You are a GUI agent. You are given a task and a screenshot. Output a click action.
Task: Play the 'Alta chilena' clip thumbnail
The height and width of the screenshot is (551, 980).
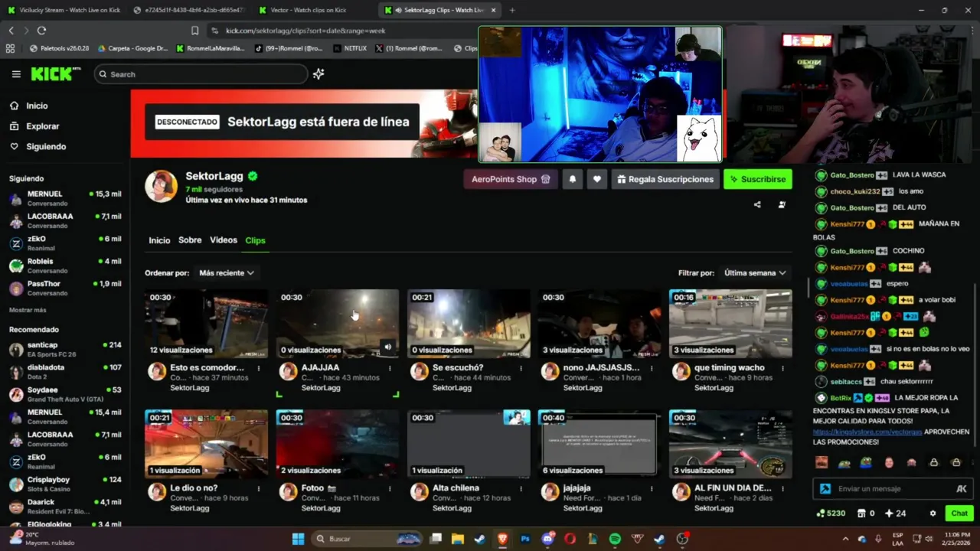tap(469, 444)
